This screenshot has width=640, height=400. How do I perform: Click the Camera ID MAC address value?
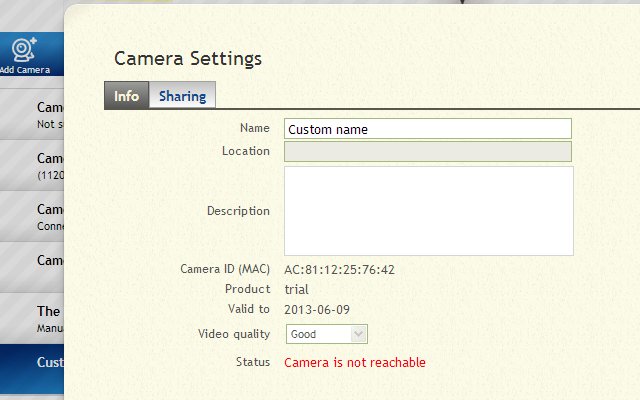[339, 270]
